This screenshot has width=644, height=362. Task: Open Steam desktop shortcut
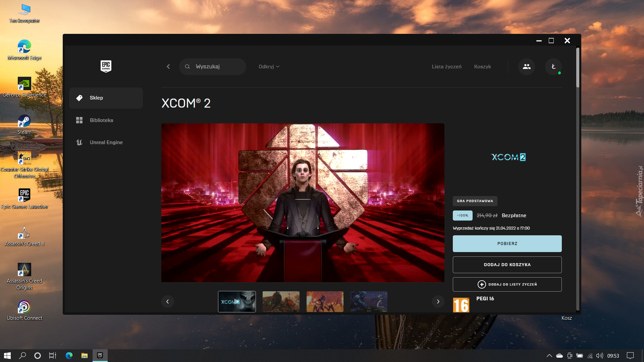[x=24, y=124]
